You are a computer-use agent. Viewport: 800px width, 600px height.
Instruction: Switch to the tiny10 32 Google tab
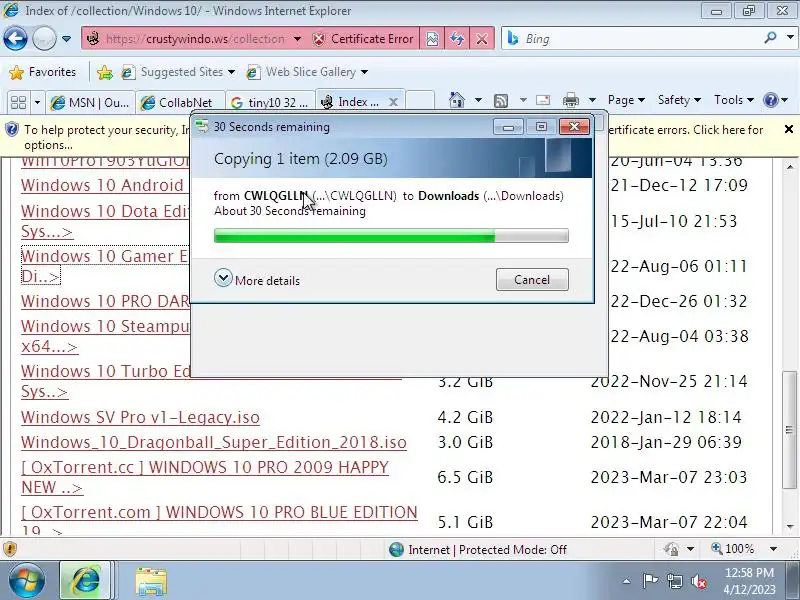(x=269, y=103)
